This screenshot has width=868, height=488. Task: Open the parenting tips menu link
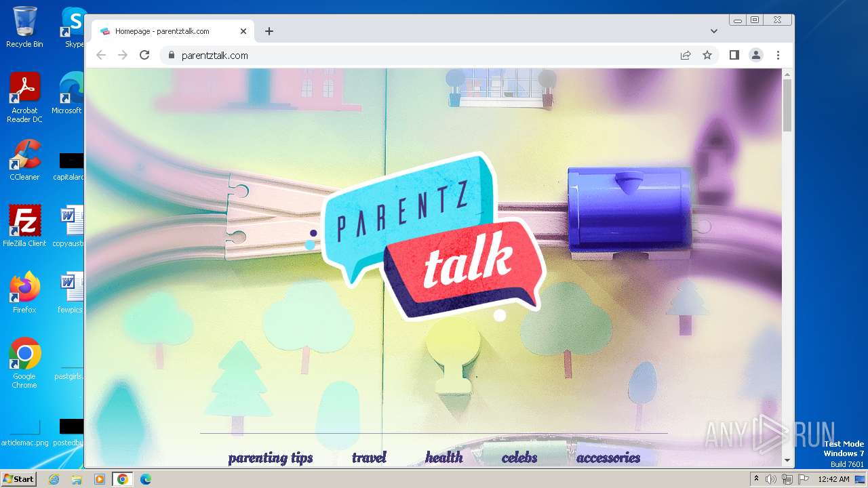coord(271,458)
